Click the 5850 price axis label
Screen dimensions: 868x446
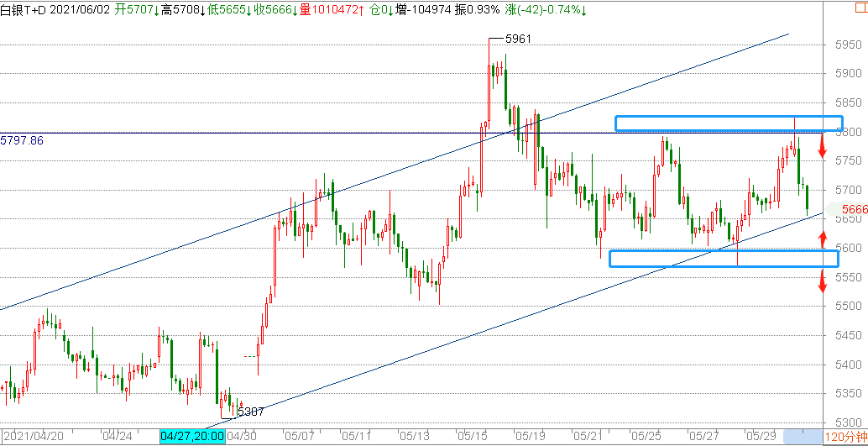pyautogui.click(x=848, y=103)
